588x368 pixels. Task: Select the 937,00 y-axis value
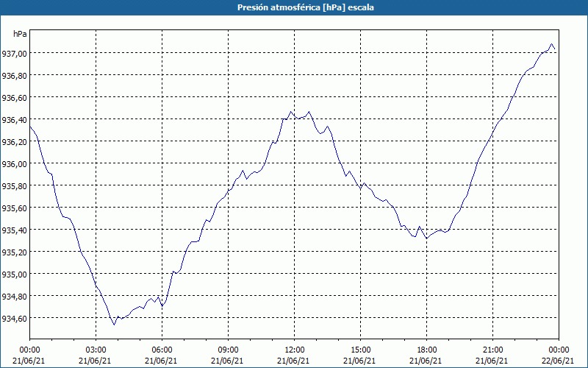tap(14, 54)
